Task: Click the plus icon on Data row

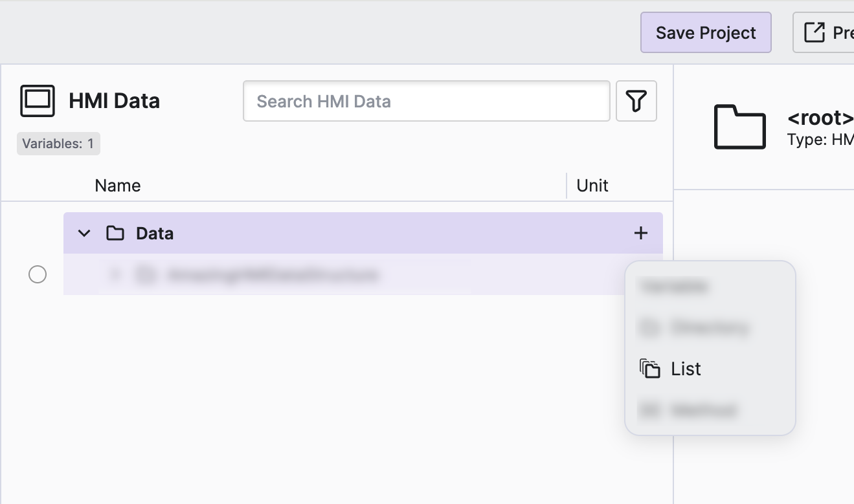Action: pyautogui.click(x=640, y=233)
